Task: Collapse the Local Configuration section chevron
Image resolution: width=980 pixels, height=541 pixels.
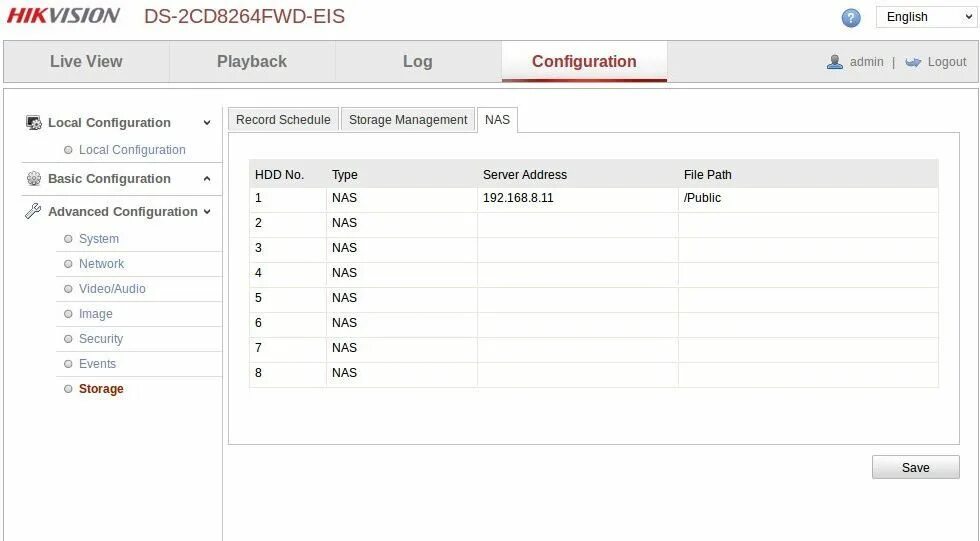Action: (207, 123)
